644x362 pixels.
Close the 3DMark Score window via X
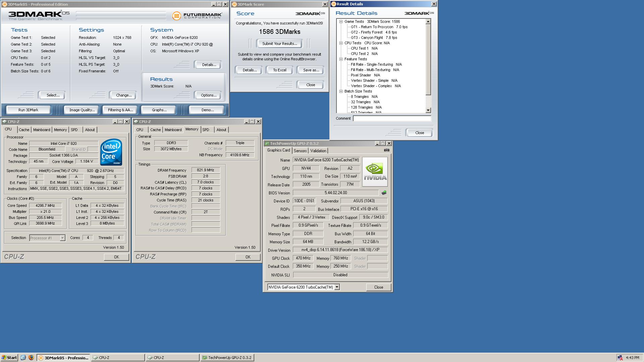pos(325,4)
